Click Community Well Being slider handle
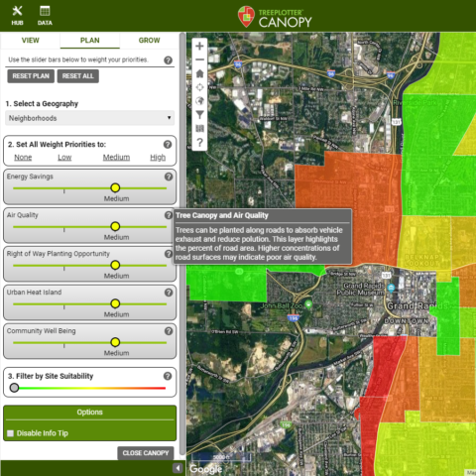 coord(115,342)
